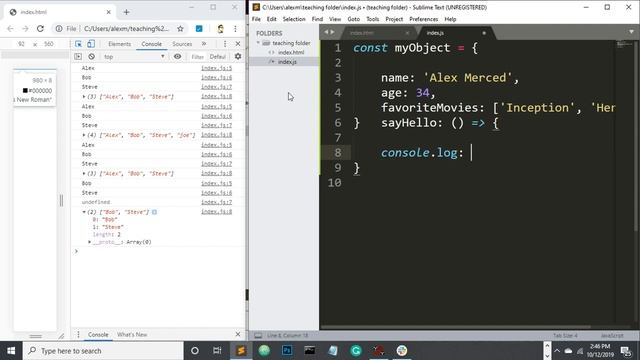This screenshot has width=640, height=360.
Task: Open index.js:8 link beside Joe array
Action: pyautogui.click(x=216, y=135)
